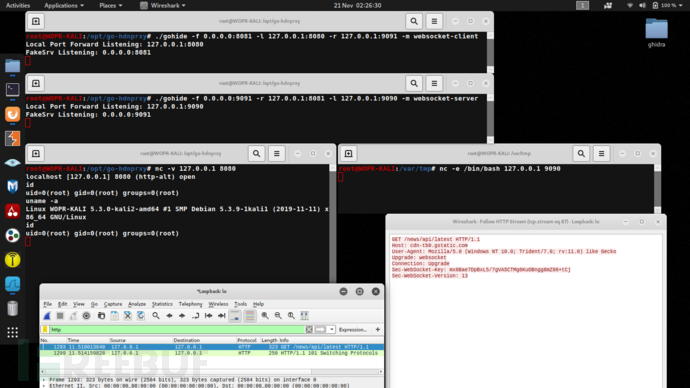The height and width of the screenshot is (388, 690).
Task: Apply the display filter arrow button
Action: (x=320, y=329)
